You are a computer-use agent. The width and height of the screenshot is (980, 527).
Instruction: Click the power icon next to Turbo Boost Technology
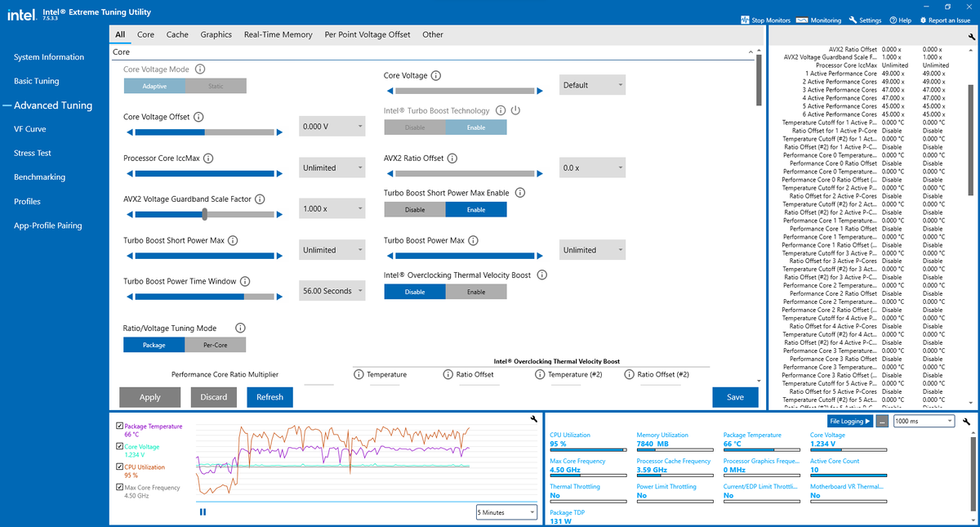(x=515, y=110)
